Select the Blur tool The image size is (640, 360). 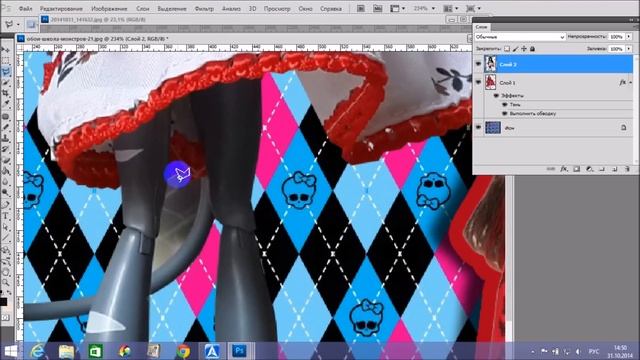coord(6,182)
